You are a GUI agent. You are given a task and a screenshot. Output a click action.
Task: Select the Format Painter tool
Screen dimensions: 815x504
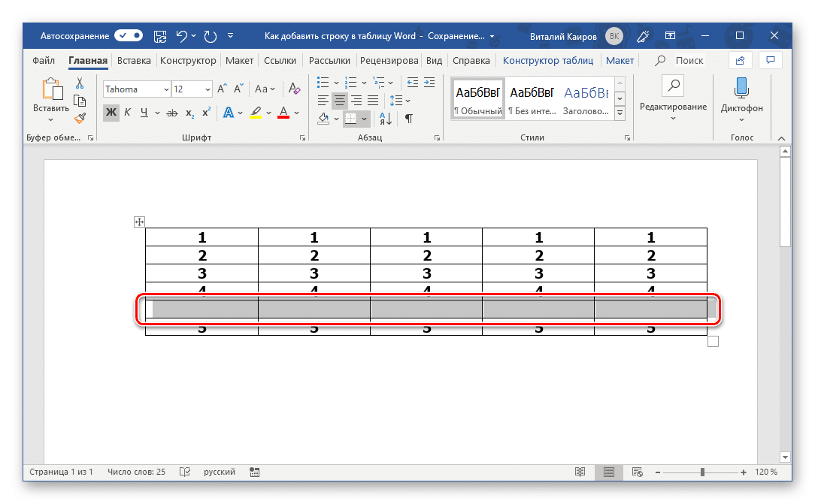tap(79, 118)
